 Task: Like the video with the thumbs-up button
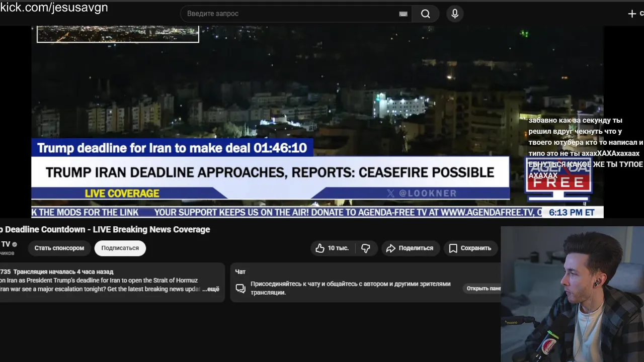333,248
